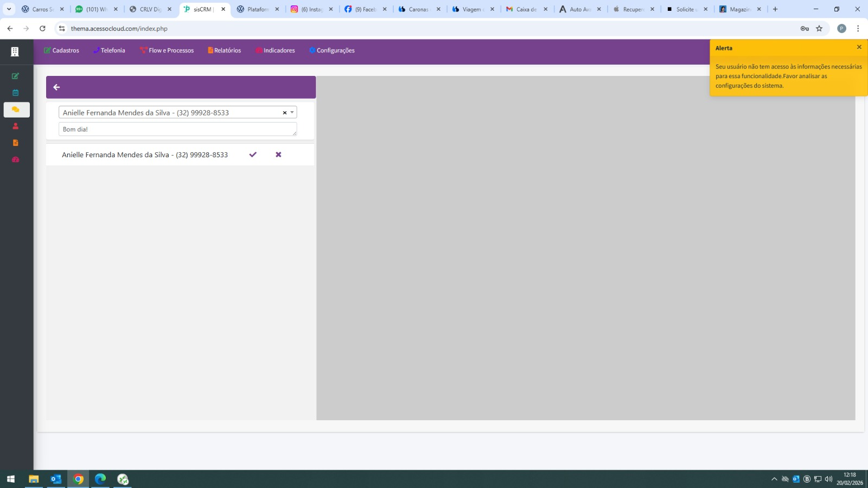Click the 'Bom dia!' message text field
The height and width of the screenshot is (488, 868).
[177, 129]
